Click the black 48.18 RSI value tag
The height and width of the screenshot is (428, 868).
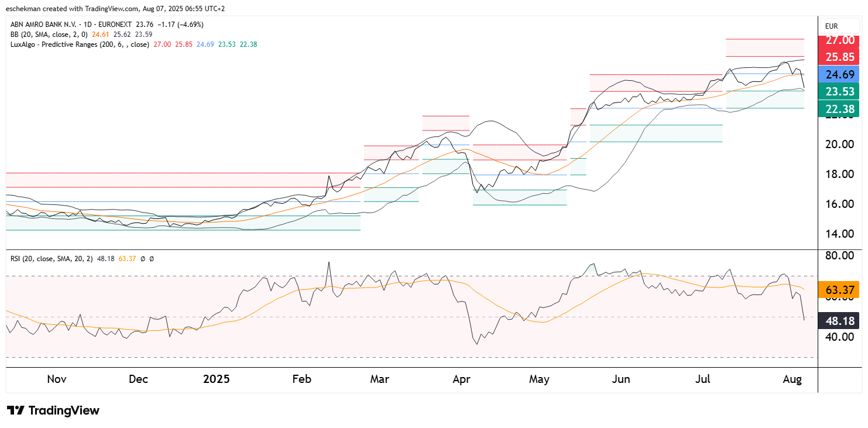840,321
